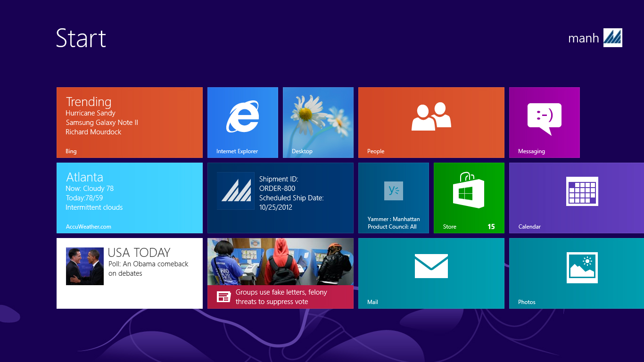Click the Obama and Romney debate thumbnail
The image size is (644, 362).
85,266
